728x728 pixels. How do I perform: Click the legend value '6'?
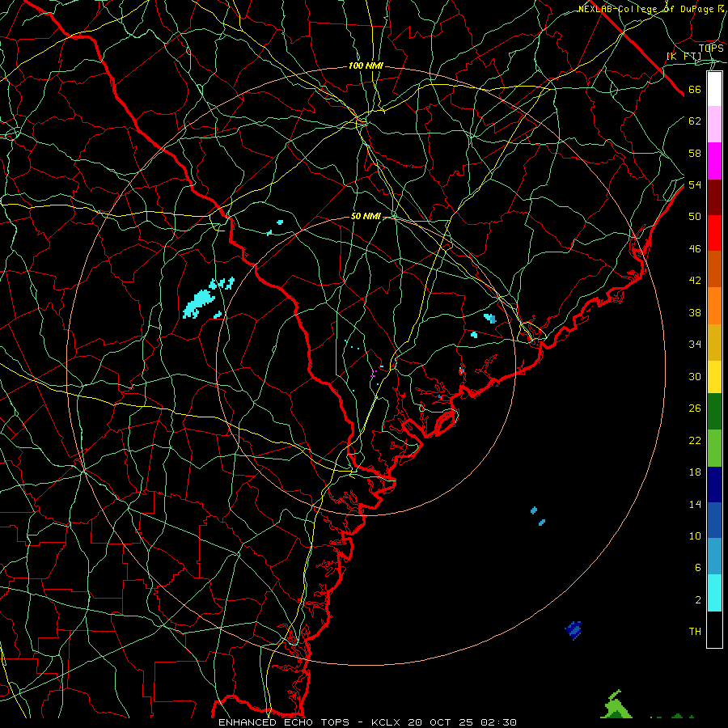coord(697,568)
